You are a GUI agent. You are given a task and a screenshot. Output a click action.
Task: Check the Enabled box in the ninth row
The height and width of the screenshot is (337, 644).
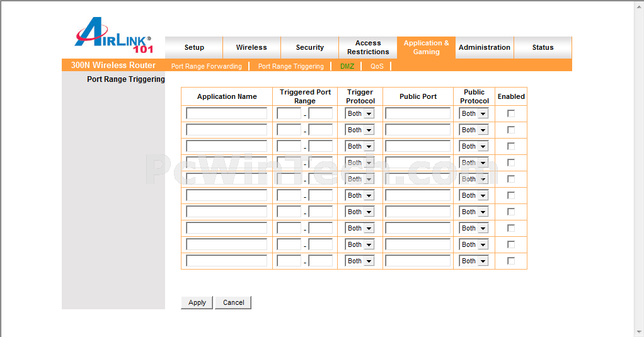(511, 244)
